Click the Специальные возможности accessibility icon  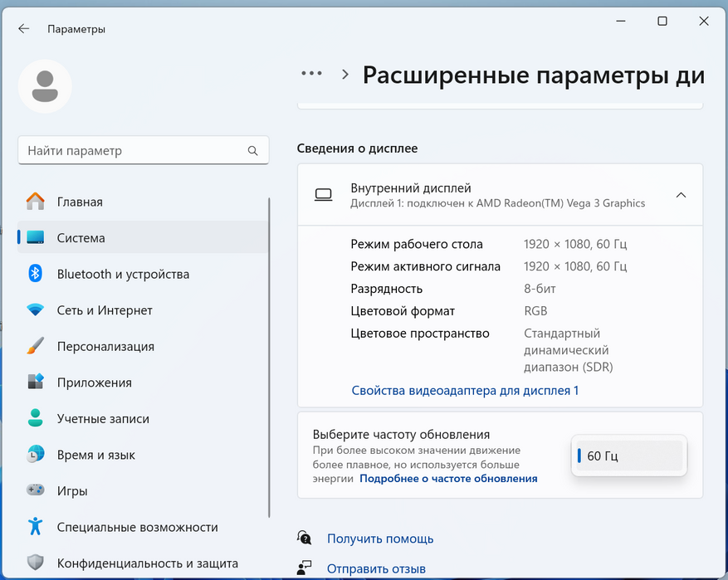36,527
